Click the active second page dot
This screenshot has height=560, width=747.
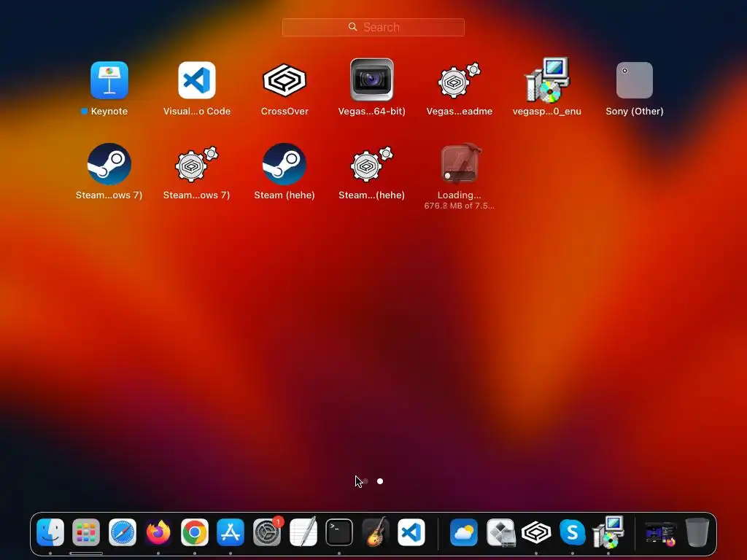pyautogui.click(x=380, y=481)
